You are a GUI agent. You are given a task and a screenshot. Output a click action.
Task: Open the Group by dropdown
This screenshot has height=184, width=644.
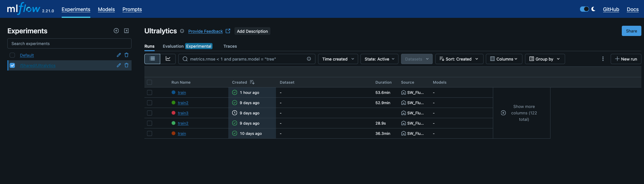pyautogui.click(x=545, y=59)
